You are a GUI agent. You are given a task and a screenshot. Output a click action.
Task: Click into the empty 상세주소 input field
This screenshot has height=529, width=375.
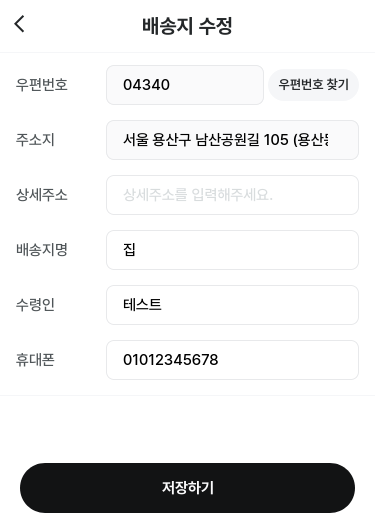(x=232, y=195)
